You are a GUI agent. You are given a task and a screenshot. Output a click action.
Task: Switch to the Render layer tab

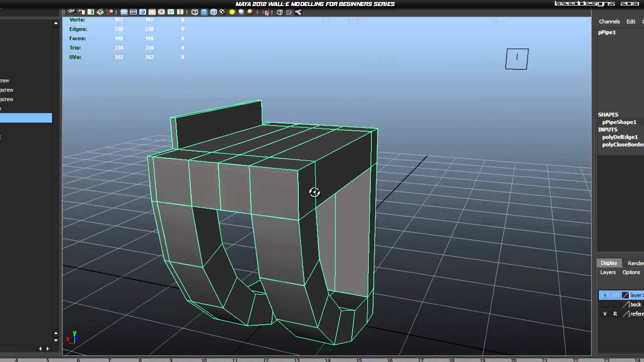point(635,263)
